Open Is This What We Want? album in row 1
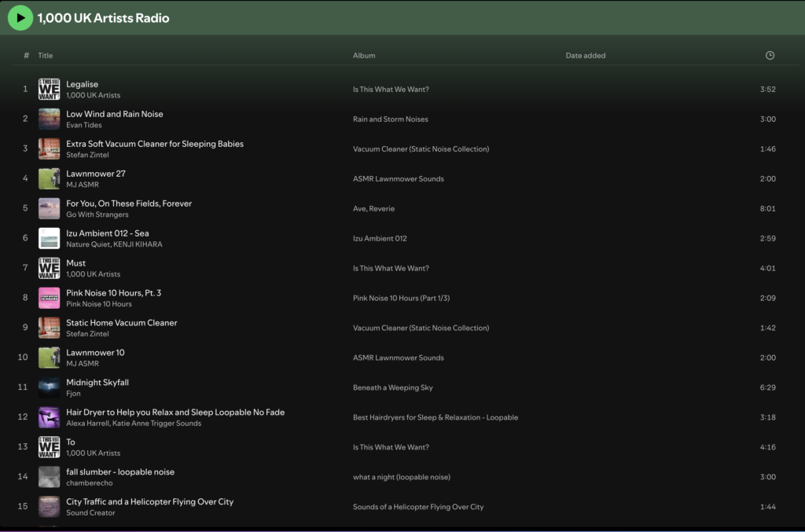Image resolution: width=805 pixels, height=532 pixels. coord(391,90)
